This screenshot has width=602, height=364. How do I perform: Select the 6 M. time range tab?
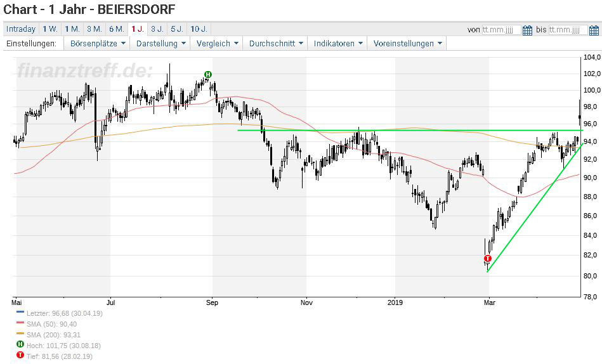tap(117, 29)
